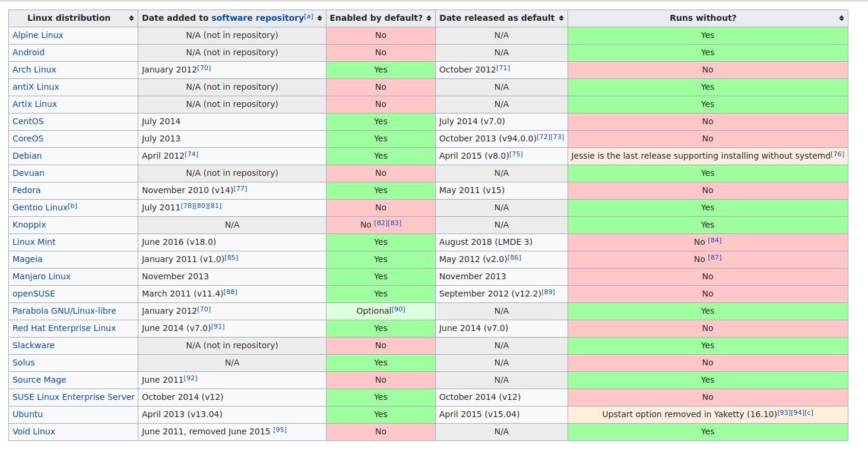Select 'June 2011, removed June 2015' text
This screenshot has height=451, width=868.
206,431
